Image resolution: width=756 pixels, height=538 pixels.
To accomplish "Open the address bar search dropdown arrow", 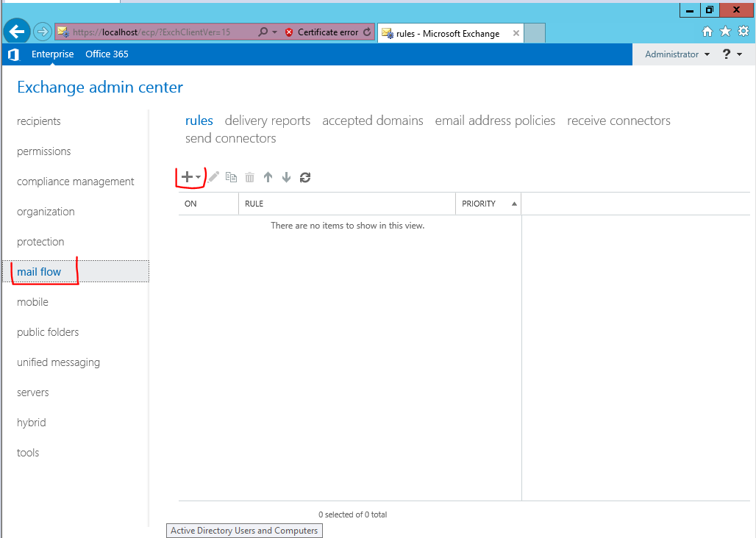I will tap(275, 32).
